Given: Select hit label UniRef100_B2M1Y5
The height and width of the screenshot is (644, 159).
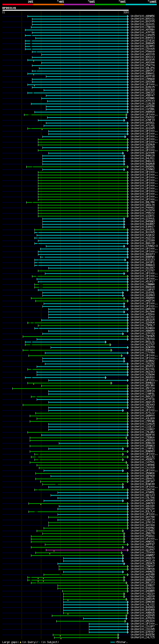Looking at the screenshot, I should [143, 87].
